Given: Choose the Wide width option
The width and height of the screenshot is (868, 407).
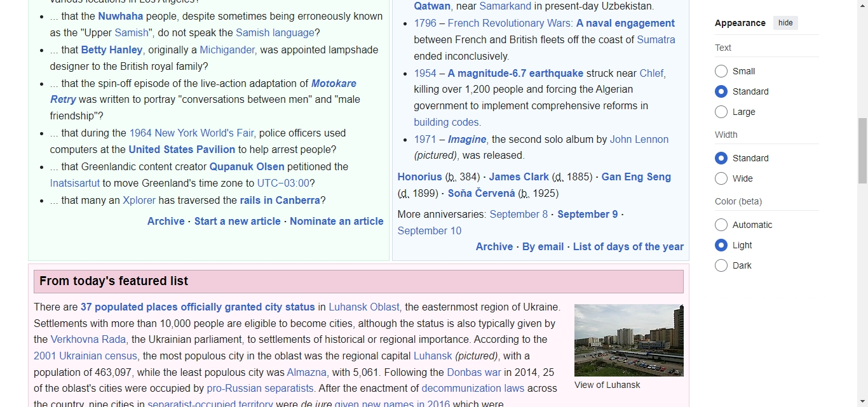Looking at the screenshot, I should pyautogui.click(x=721, y=178).
